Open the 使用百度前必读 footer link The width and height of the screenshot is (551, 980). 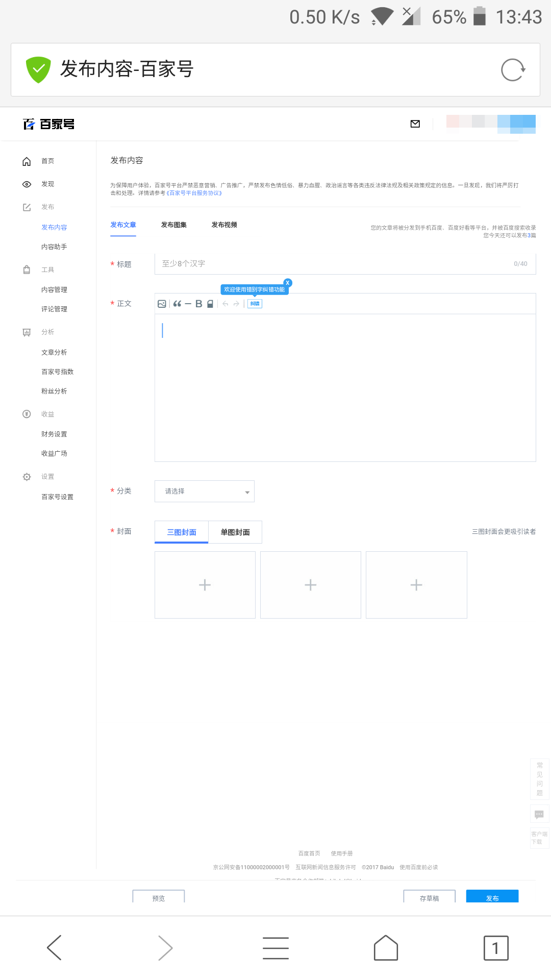(x=418, y=867)
